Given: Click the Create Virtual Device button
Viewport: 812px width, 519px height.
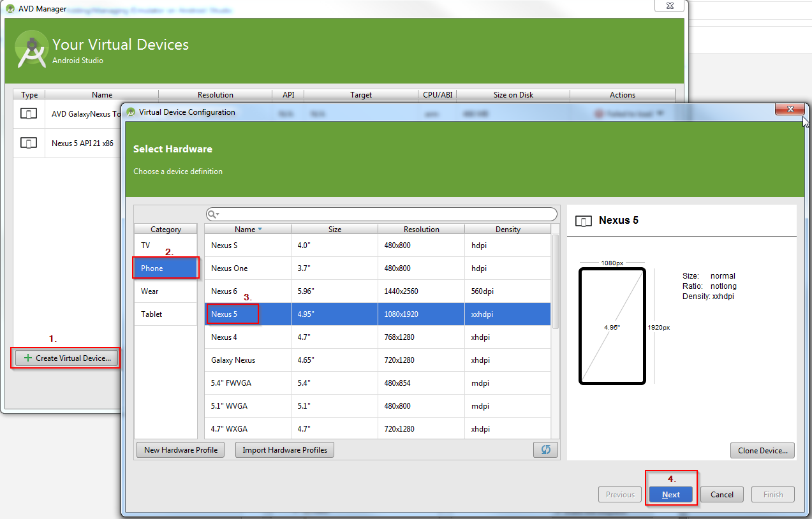Looking at the screenshot, I should pos(66,358).
